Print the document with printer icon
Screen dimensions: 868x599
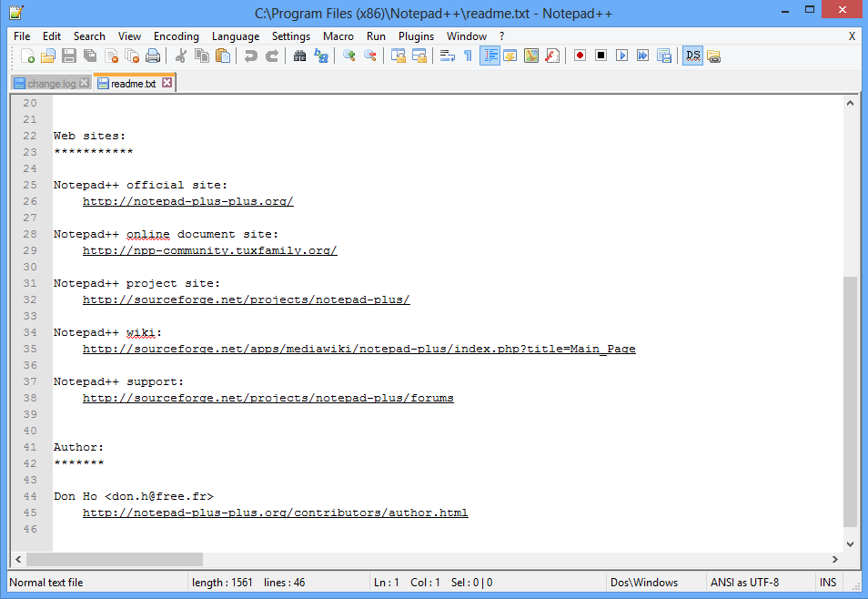coord(154,56)
